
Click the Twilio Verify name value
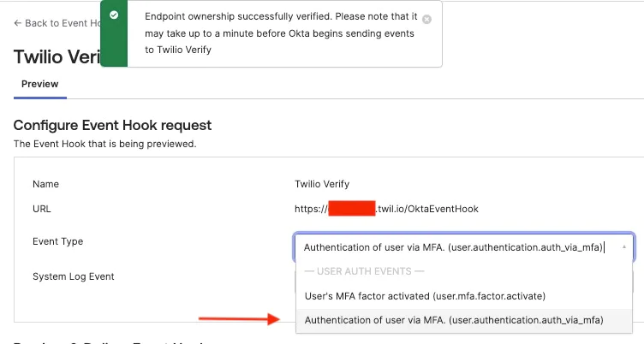(322, 184)
